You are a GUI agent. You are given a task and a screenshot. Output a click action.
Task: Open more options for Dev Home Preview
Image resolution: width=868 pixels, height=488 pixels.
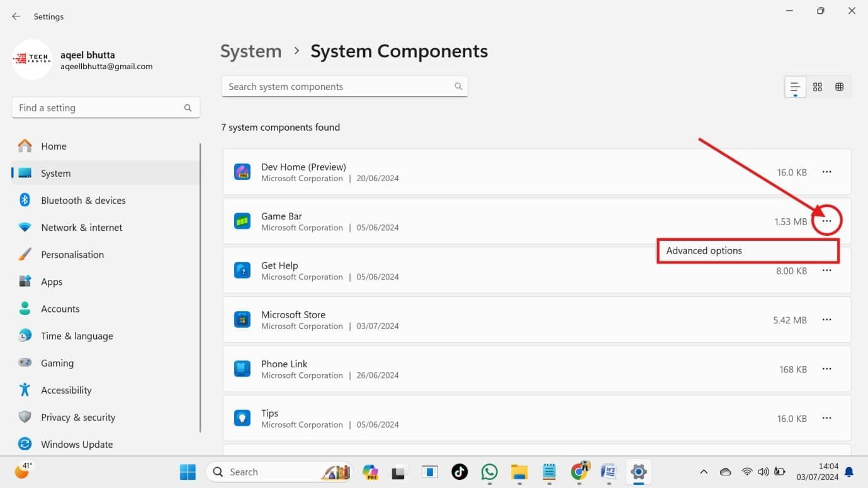[826, 172]
